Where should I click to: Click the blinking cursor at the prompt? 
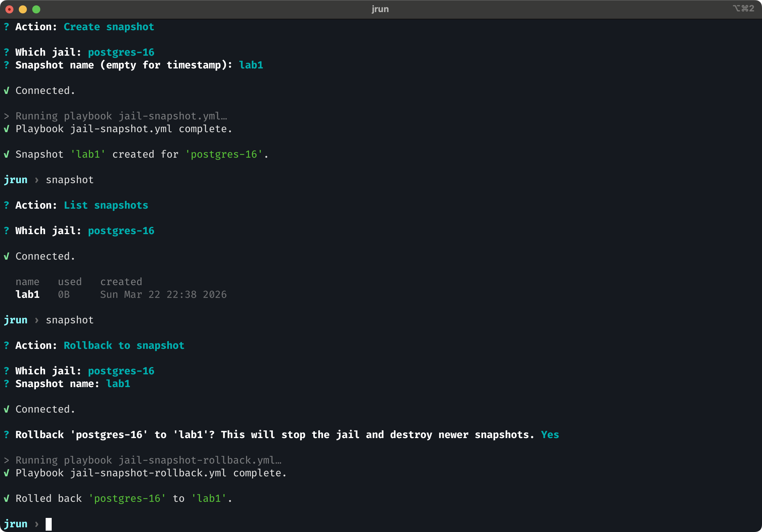tap(49, 524)
